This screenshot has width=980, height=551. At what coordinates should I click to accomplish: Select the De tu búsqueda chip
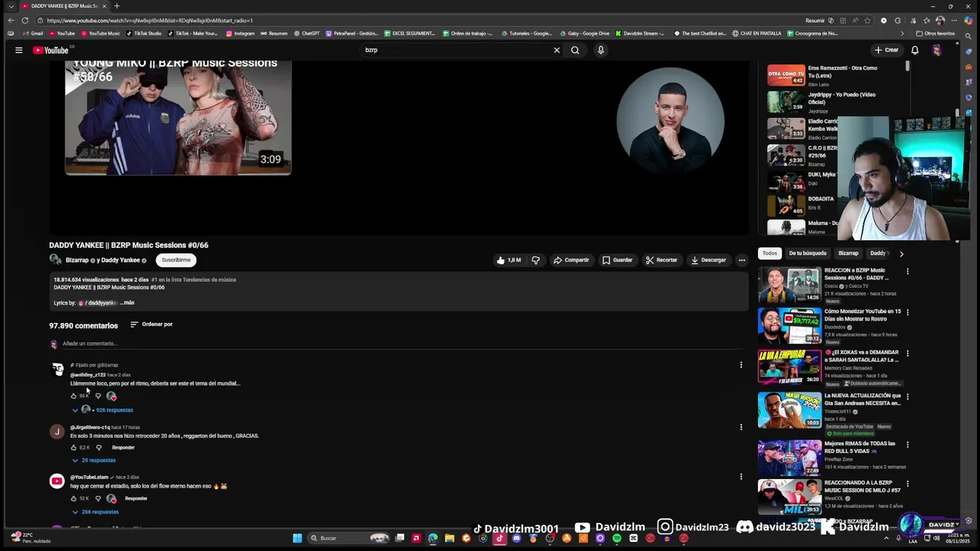(808, 253)
